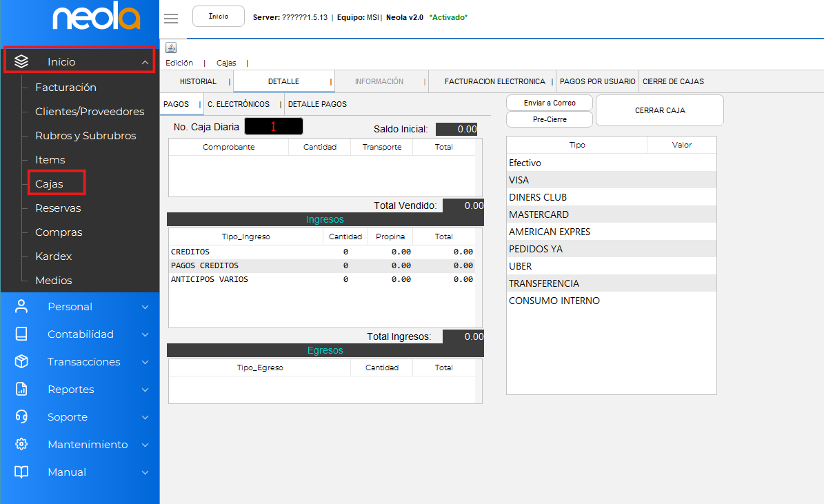Click the Transacciones cube icon
The height and width of the screenshot is (504, 824).
pos(21,362)
